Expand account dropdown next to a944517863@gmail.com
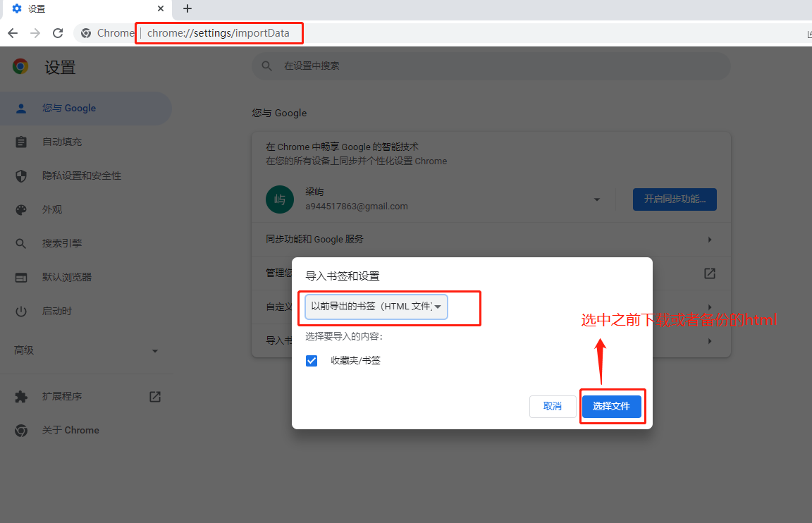Screen dimensions: 812x523 [596, 199]
